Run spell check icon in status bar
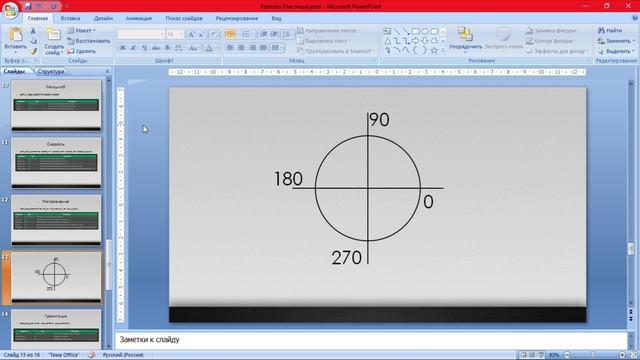 91,355
